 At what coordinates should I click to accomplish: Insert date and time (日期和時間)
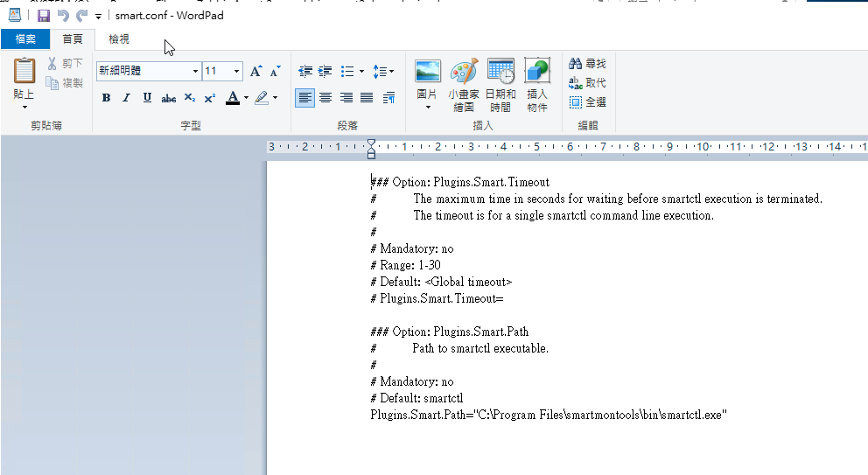pyautogui.click(x=500, y=85)
